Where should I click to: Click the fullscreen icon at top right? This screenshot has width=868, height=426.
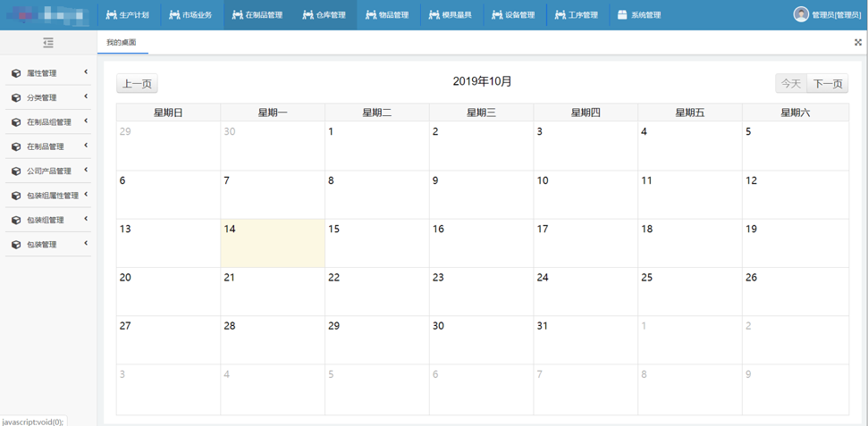click(x=858, y=42)
